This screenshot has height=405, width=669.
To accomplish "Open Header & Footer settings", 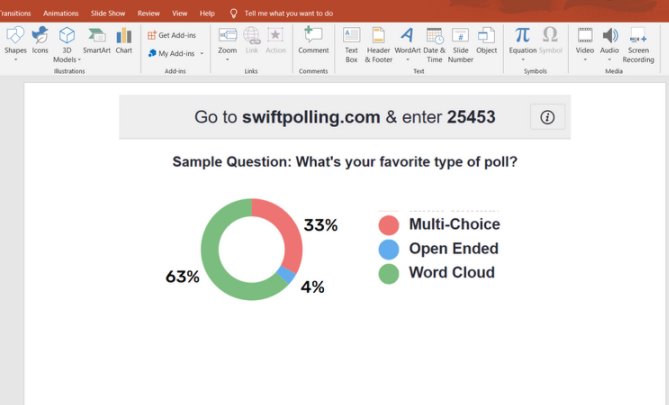I will tap(378, 45).
